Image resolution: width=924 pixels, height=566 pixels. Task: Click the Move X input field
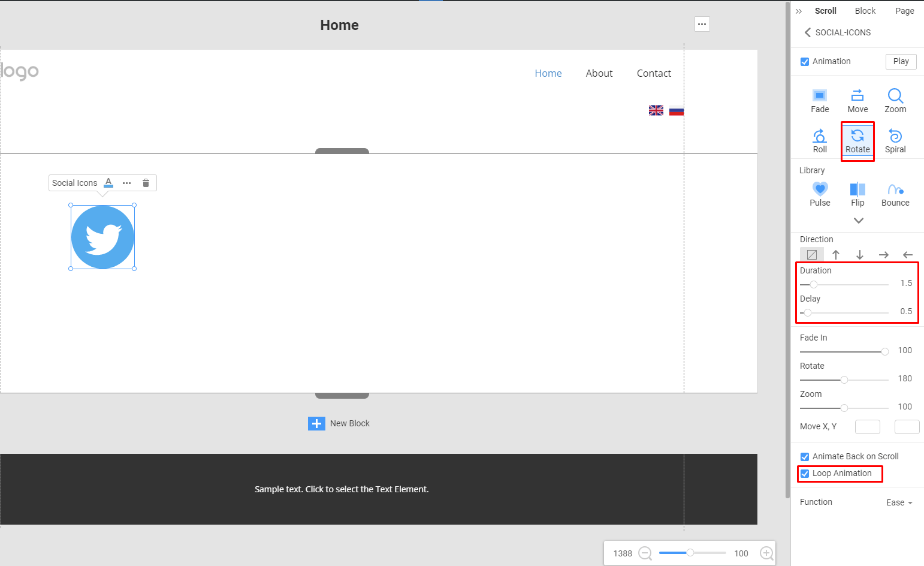click(867, 427)
